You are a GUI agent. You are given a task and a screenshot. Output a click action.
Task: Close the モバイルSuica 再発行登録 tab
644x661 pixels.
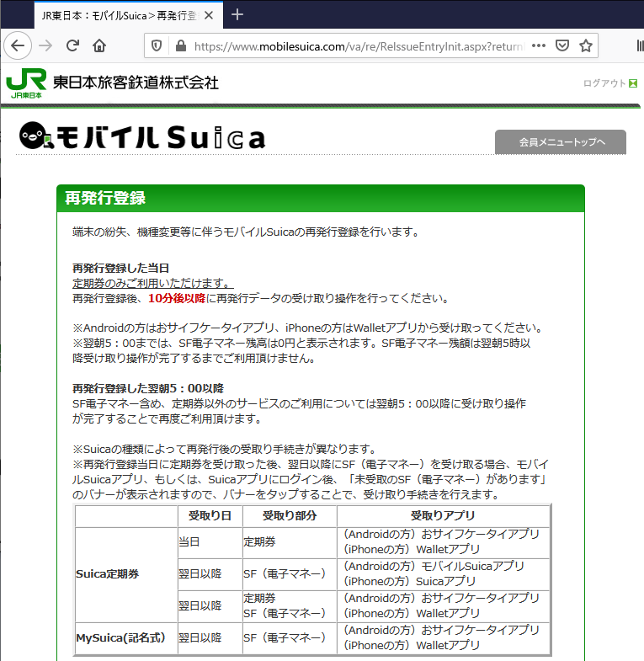pos(209,15)
